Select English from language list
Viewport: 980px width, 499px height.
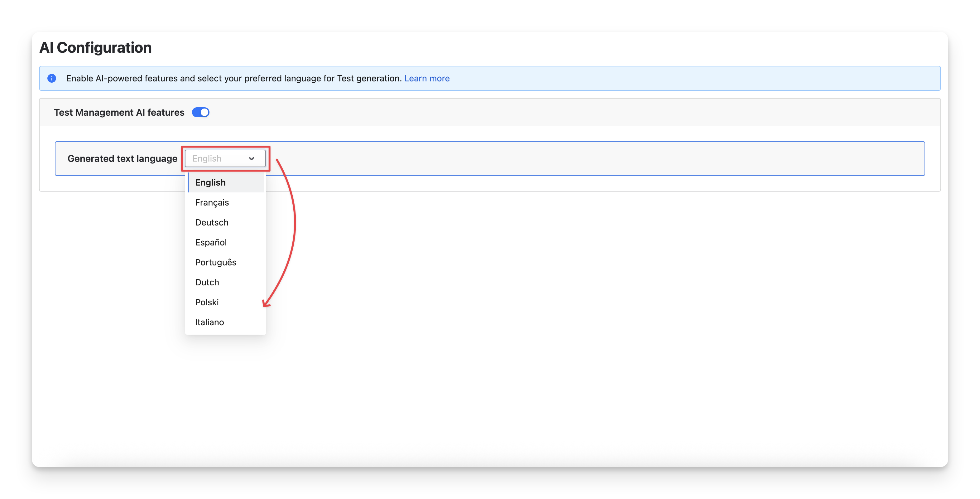[210, 183]
